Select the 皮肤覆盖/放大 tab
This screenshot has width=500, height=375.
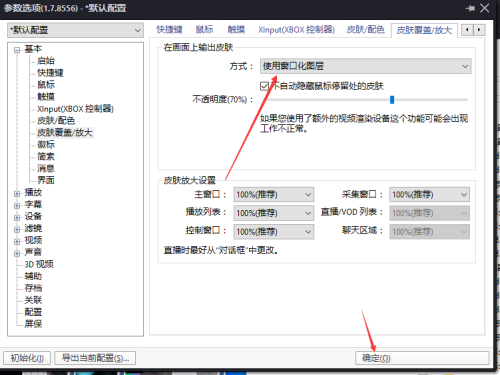click(x=424, y=30)
